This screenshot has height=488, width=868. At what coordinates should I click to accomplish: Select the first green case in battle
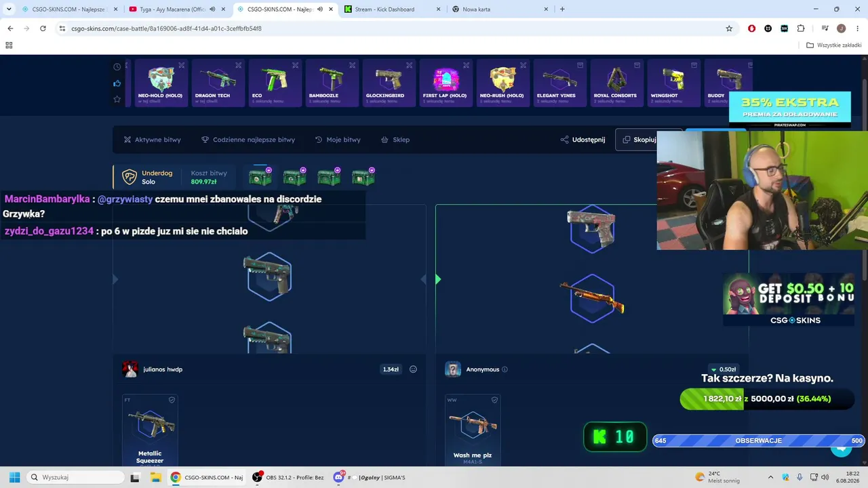click(x=260, y=178)
